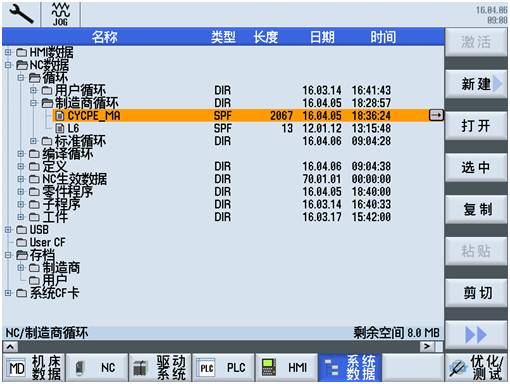Collapse the 循环 folder node
This screenshot has width=510, height=384.
point(21,78)
